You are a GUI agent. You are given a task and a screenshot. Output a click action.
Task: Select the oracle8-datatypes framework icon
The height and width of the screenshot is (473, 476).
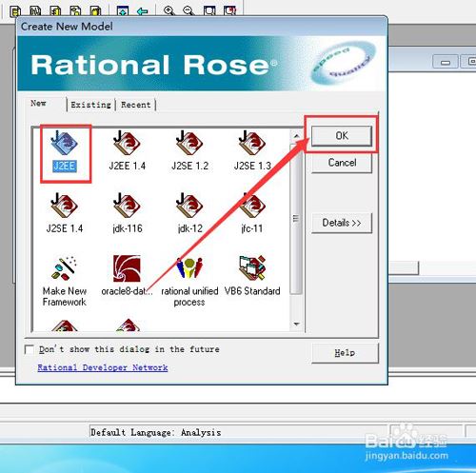pos(127,268)
